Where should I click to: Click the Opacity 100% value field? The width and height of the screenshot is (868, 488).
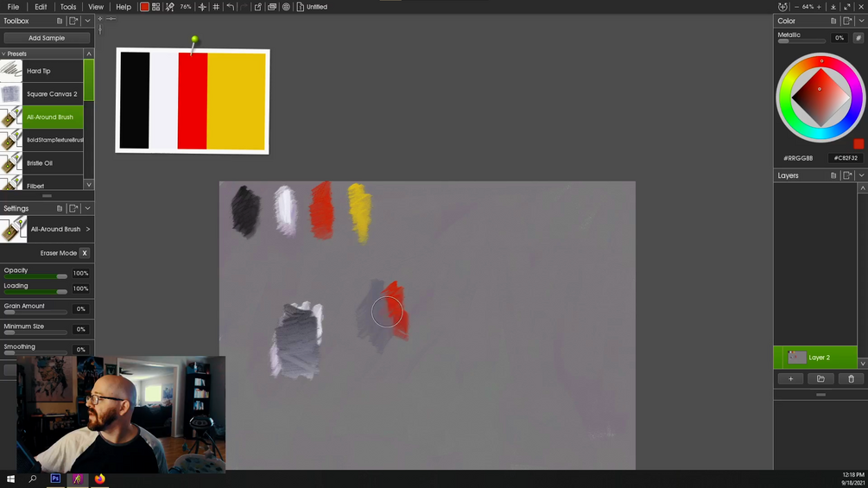(x=81, y=273)
